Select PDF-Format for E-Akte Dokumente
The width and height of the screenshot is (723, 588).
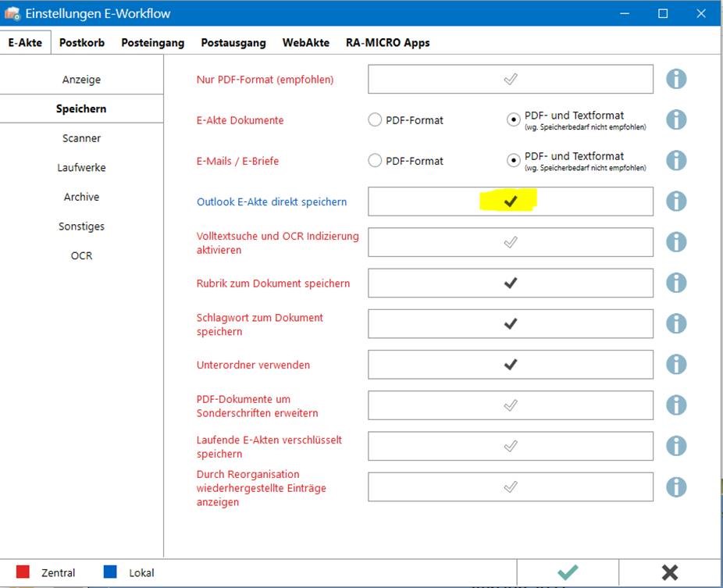(x=375, y=120)
